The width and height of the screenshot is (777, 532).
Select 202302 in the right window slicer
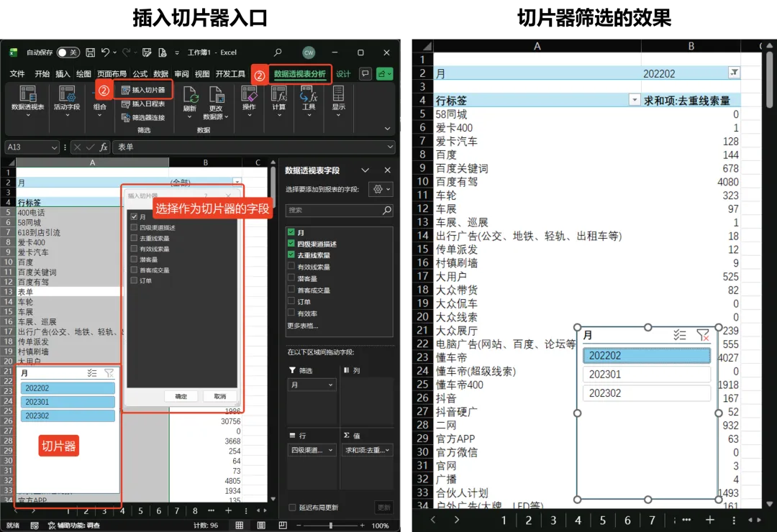647,393
